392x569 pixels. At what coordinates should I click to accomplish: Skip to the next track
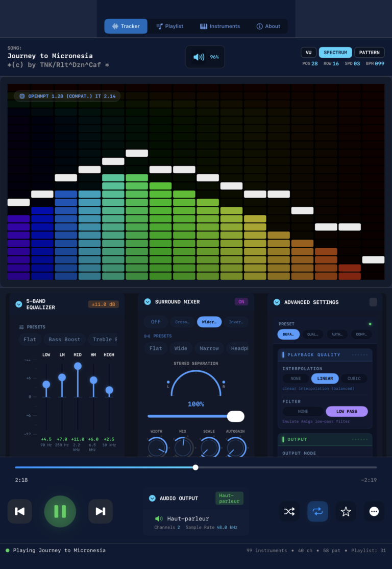101,511
